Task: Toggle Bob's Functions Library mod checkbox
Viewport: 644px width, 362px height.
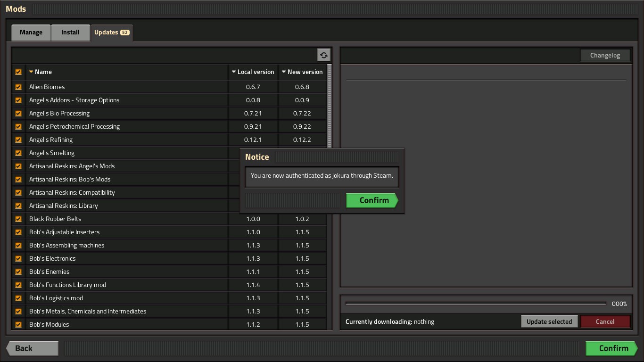Action: pos(18,285)
